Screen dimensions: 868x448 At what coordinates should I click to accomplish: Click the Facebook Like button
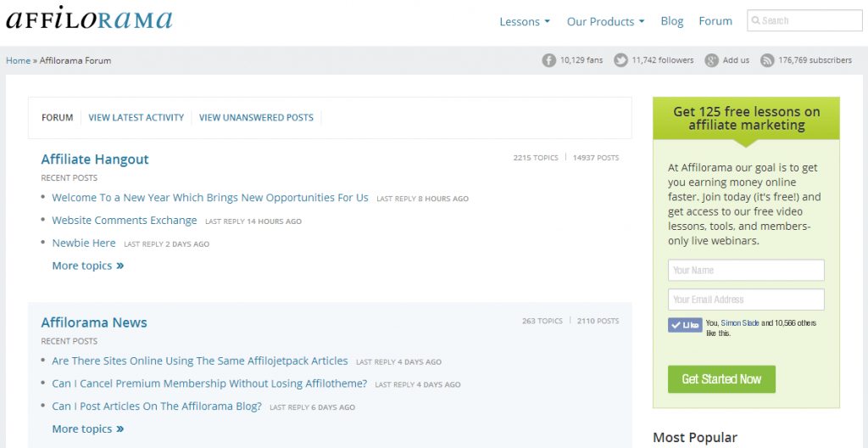point(685,325)
